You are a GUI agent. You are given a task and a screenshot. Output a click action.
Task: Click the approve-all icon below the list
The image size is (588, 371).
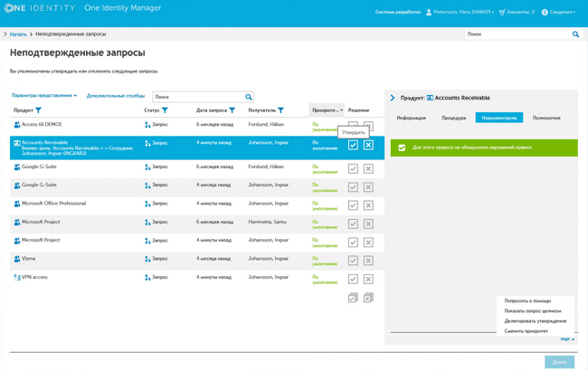pyautogui.click(x=353, y=298)
